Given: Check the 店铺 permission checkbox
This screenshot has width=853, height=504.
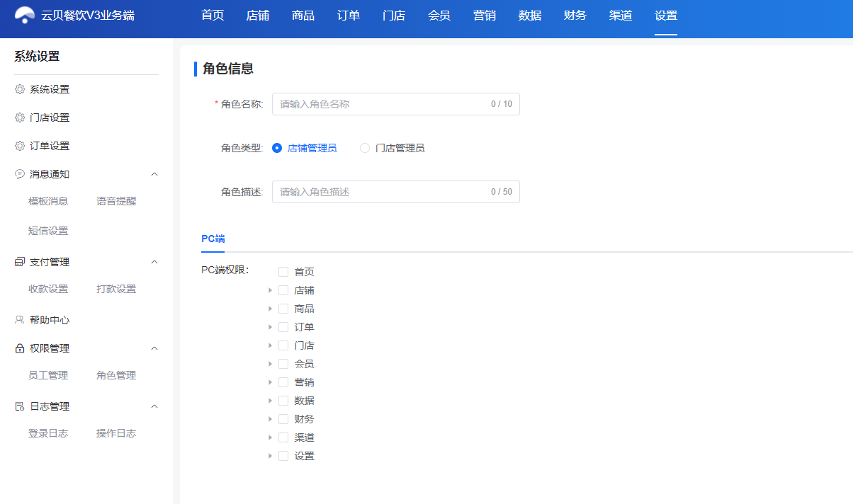Looking at the screenshot, I should (283, 290).
